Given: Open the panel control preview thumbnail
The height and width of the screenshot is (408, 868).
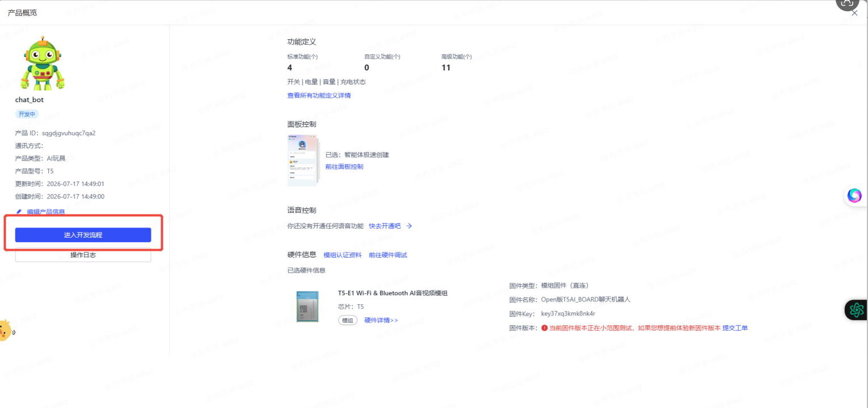Looking at the screenshot, I should tap(303, 161).
